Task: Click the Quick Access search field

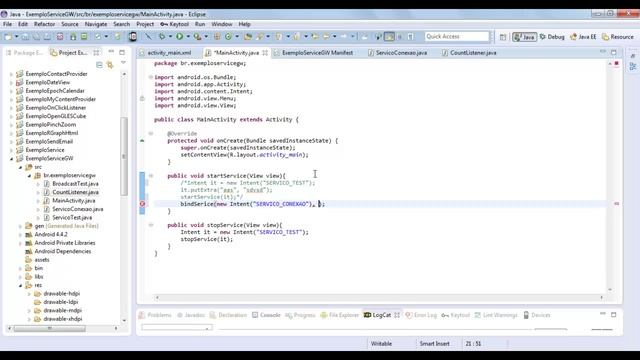Action: (457, 37)
